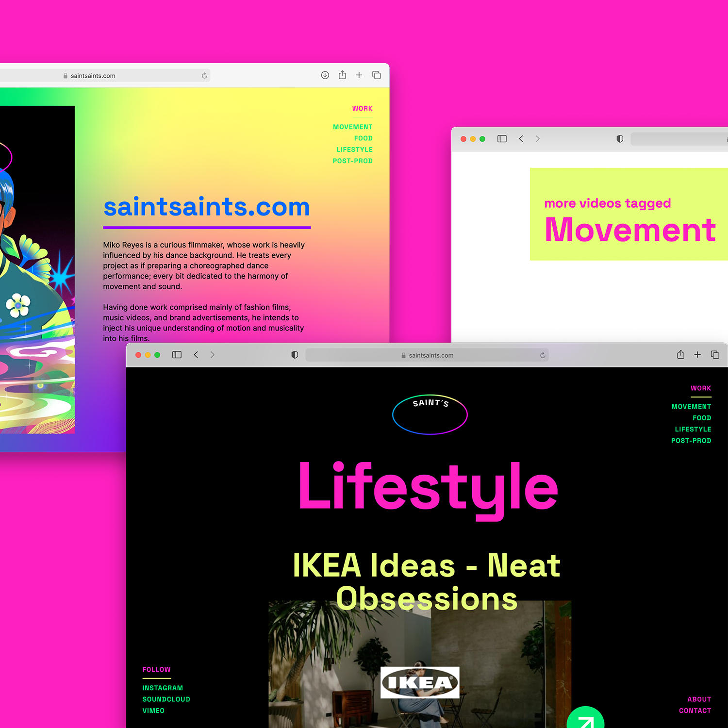Click the 'Having done work comprised' paragraph

click(203, 323)
